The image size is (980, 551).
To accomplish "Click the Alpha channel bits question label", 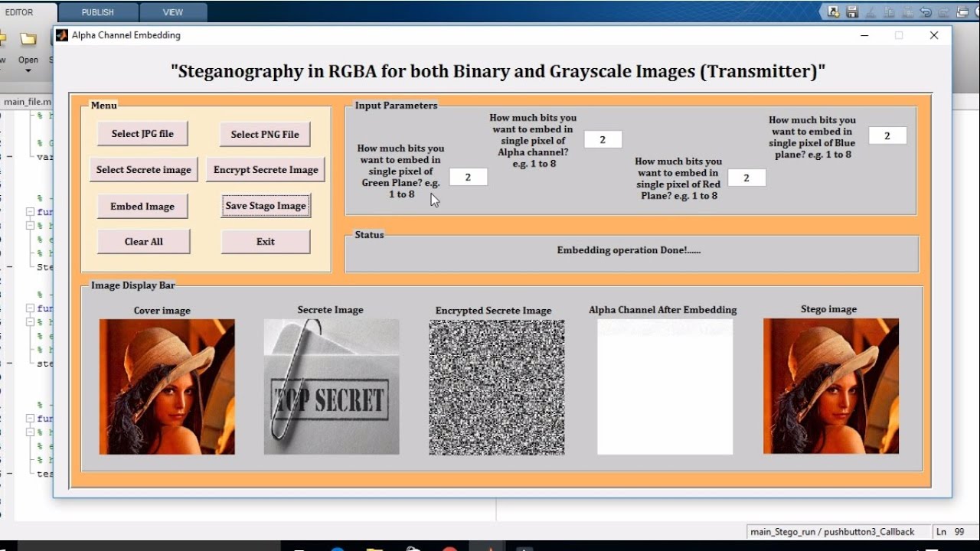I will (533, 141).
